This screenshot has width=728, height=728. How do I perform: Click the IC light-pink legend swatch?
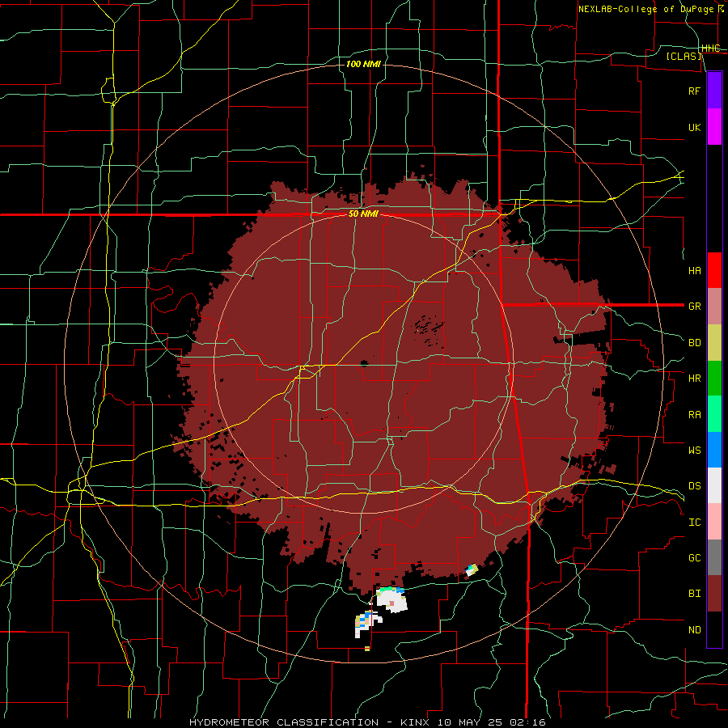714,522
